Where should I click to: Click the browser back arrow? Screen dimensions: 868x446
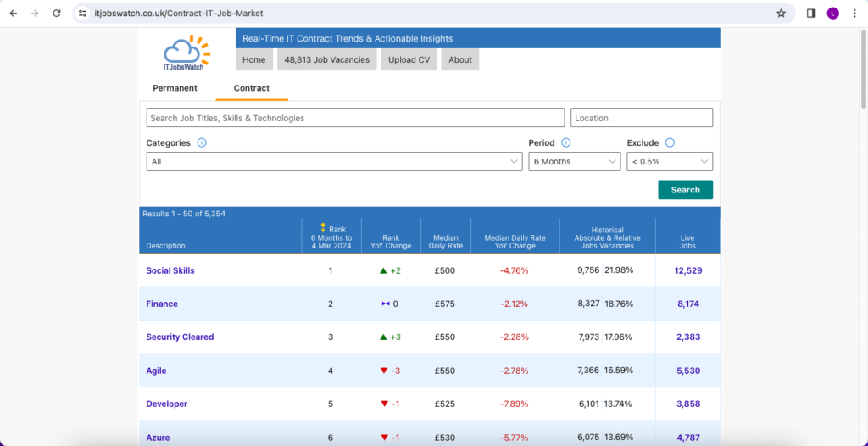coord(13,14)
